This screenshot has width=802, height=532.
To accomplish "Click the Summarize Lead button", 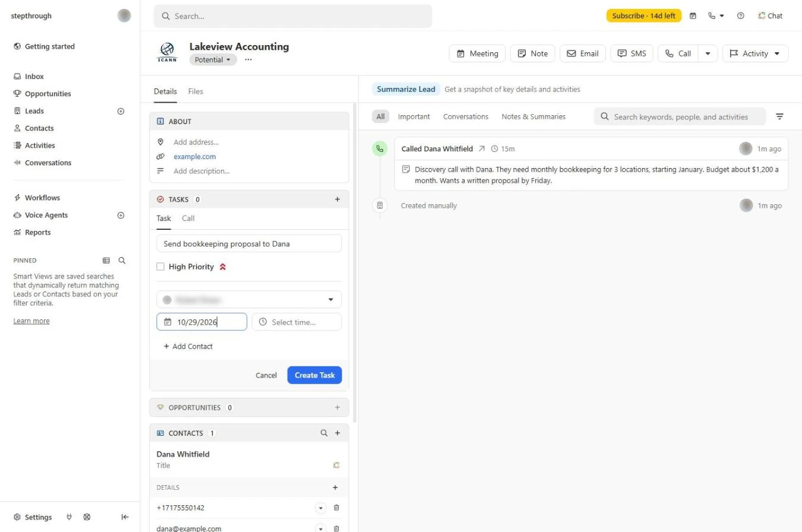I will pos(406,90).
